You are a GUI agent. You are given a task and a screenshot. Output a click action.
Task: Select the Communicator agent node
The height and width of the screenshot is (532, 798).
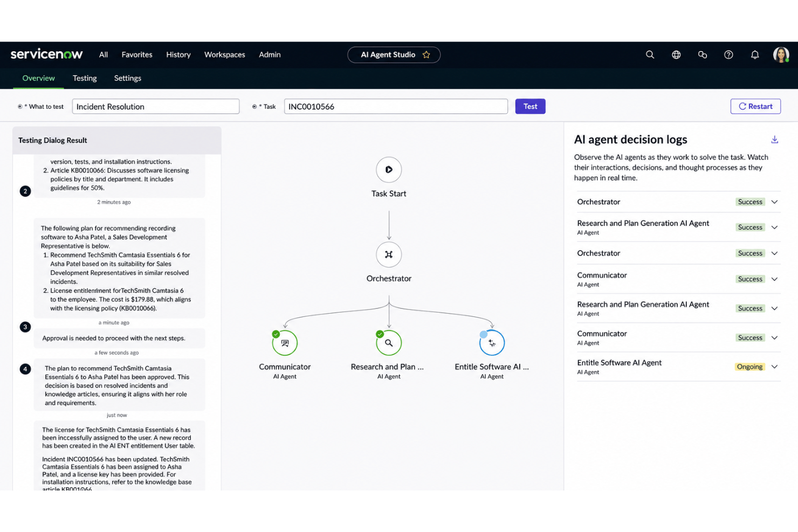pyautogui.click(x=285, y=343)
